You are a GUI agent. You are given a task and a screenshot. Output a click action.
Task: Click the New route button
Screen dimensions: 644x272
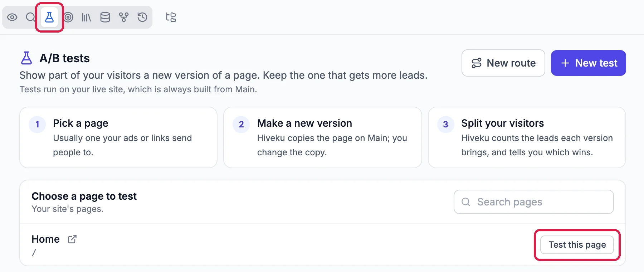coord(503,63)
